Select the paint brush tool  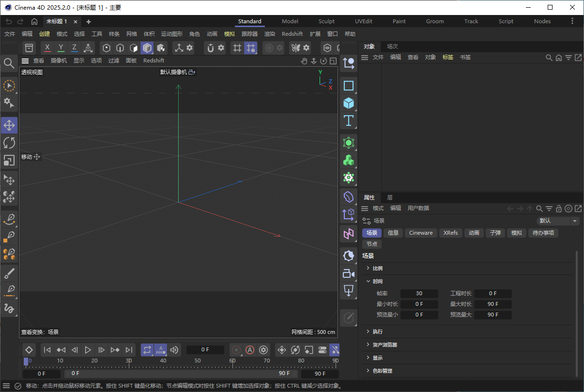tap(9, 274)
